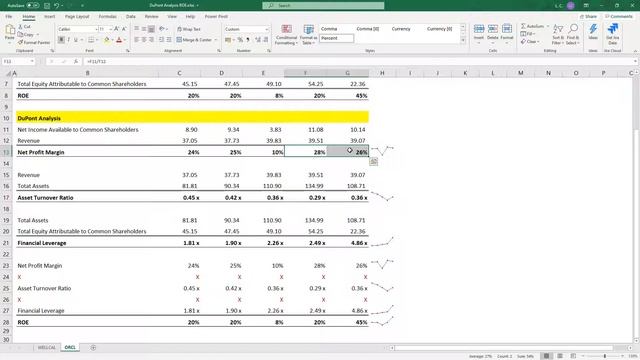Click the Share button

[589, 17]
